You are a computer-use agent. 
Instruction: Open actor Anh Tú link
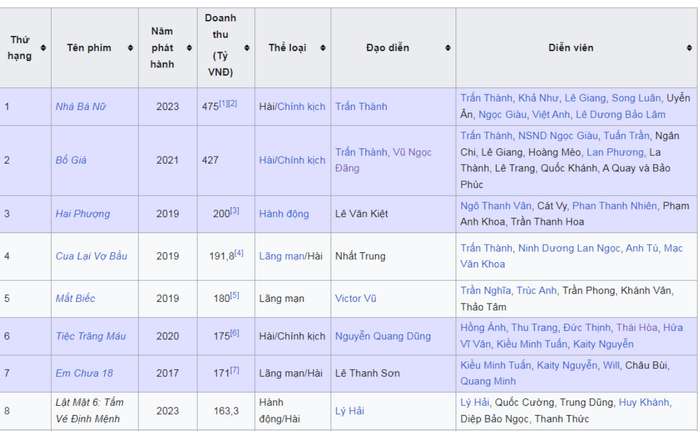[x=642, y=248]
